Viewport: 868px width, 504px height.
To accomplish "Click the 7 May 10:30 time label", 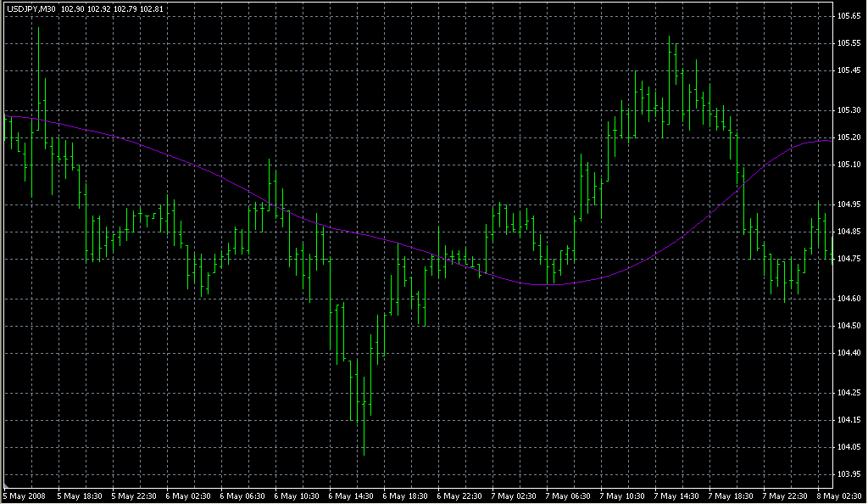I will tap(621, 496).
